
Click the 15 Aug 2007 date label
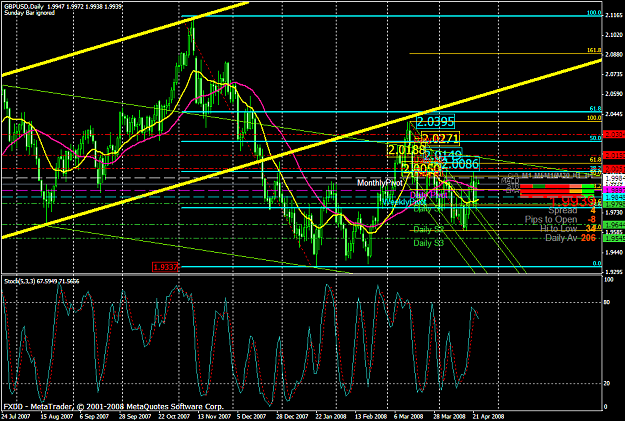click(x=55, y=417)
